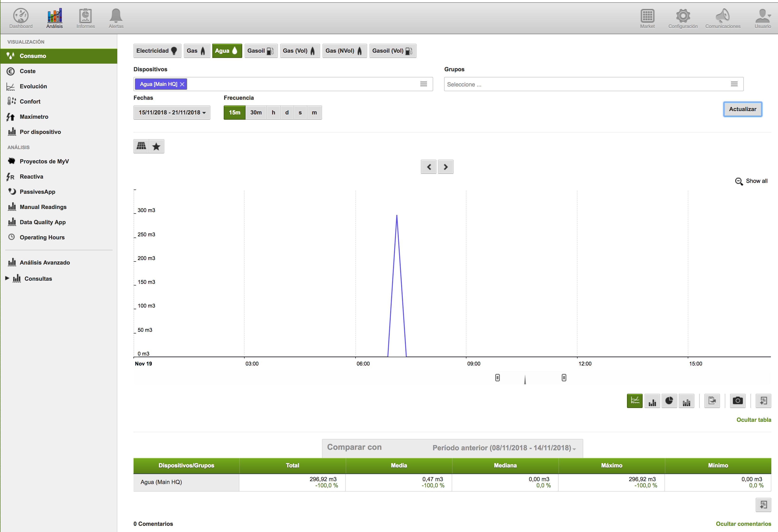Select daily 'd' frequency

(287, 113)
